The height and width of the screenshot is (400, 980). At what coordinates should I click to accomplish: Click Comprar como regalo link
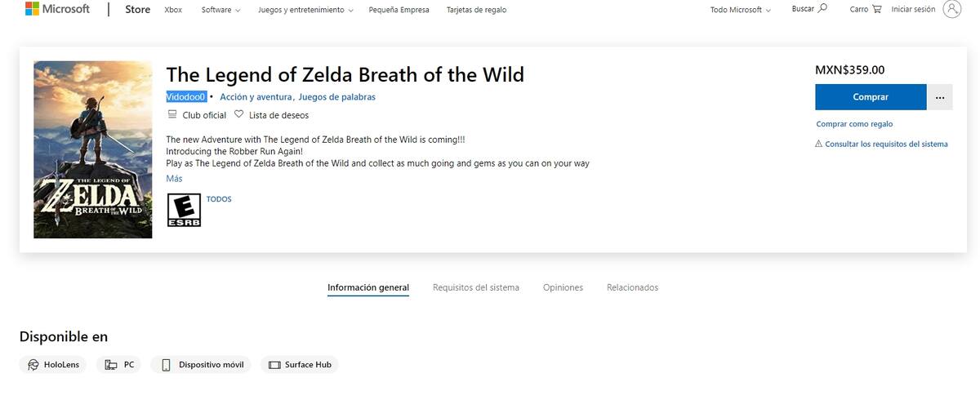click(854, 124)
